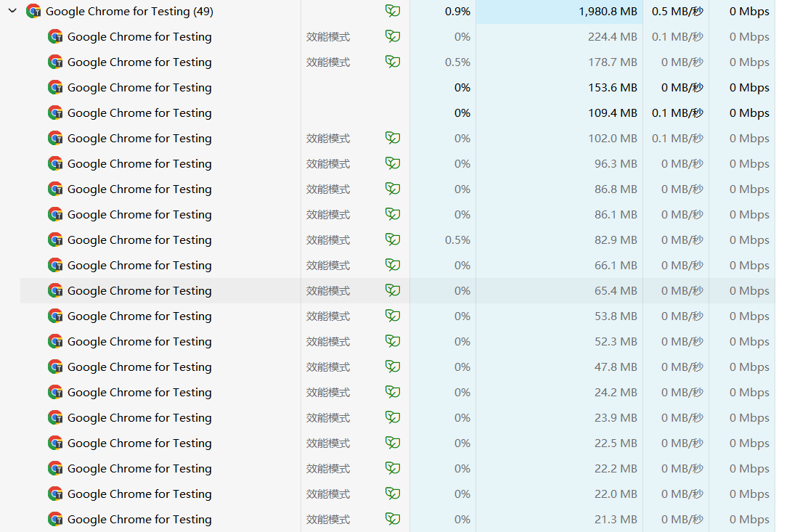Click the Chrome icon in the 65.4 MB row
The image size is (792, 532).
point(55,290)
